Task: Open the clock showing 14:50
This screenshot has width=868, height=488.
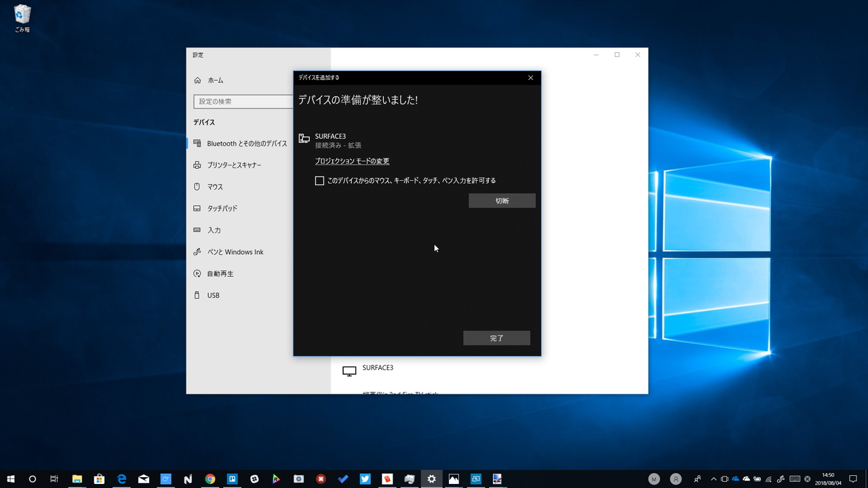Action: tap(828, 479)
